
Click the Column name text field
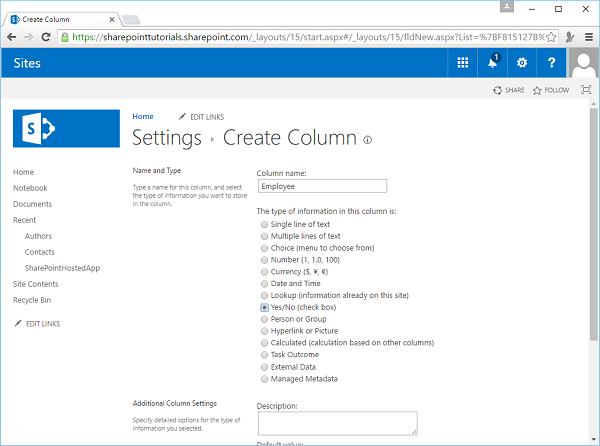321,186
